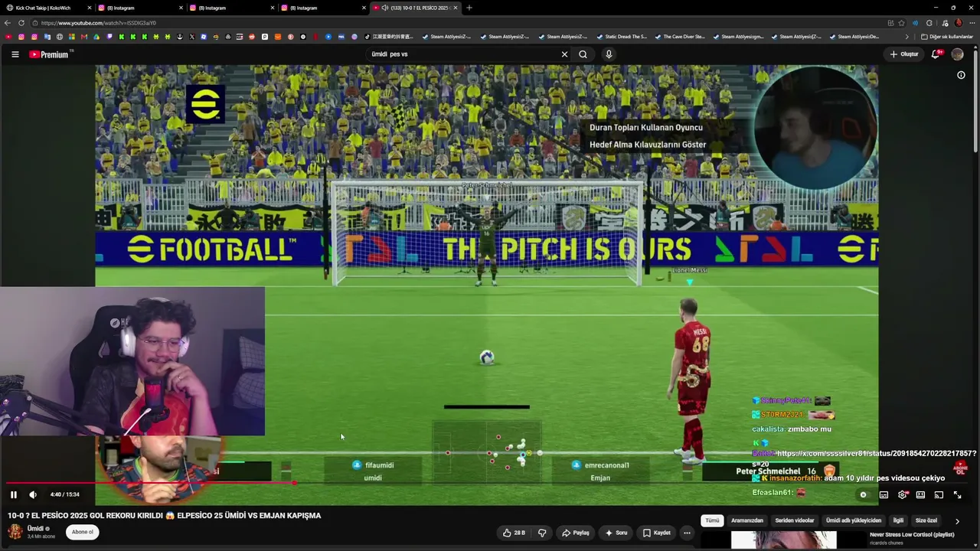Screen dimensions: 980x551
Task: Open the Gmail bookmark icon
Action: click(x=85, y=37)
